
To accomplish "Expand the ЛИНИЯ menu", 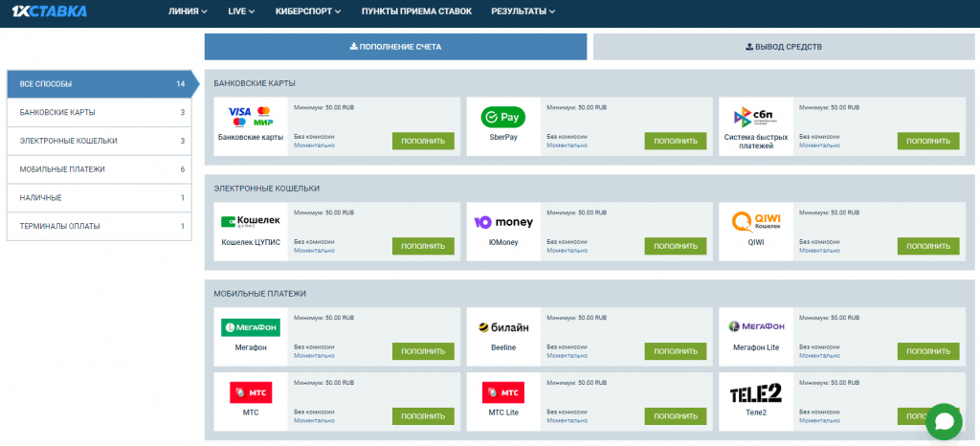I will click(188, 11).
